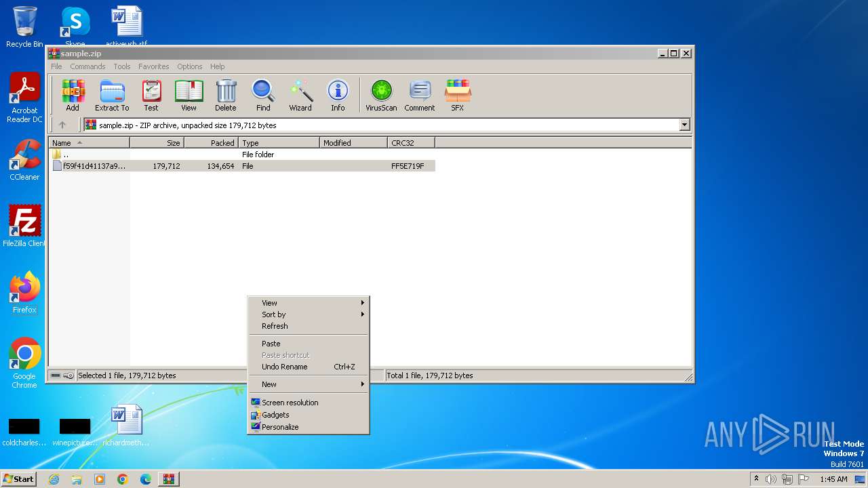
Task: Click the Start button
Action: [18, 479]
